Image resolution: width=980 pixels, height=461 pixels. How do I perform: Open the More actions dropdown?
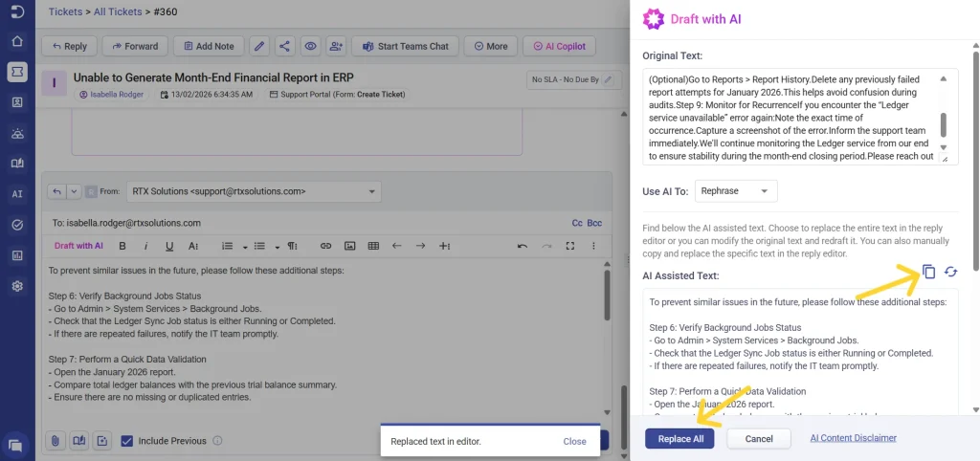point(491,46)
